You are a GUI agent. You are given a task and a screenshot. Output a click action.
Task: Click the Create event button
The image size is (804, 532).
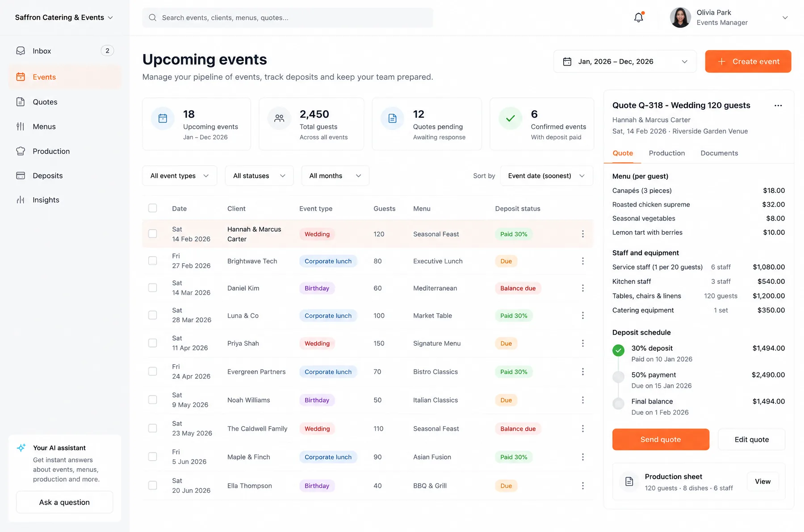tap(748, 62)
